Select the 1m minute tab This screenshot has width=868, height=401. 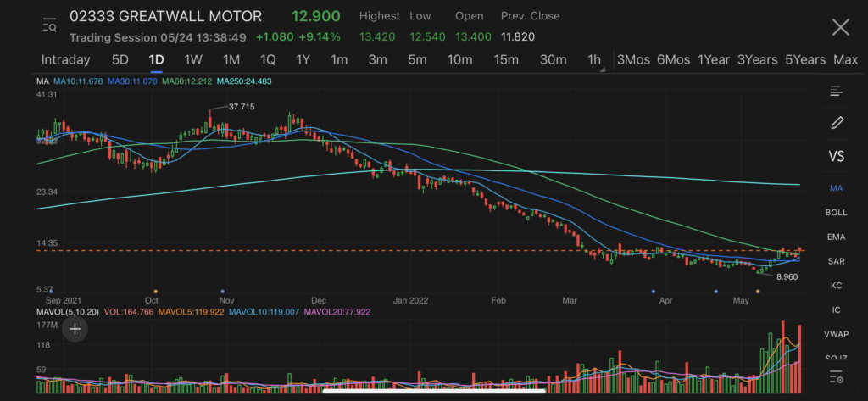click(x=339, y=60)
